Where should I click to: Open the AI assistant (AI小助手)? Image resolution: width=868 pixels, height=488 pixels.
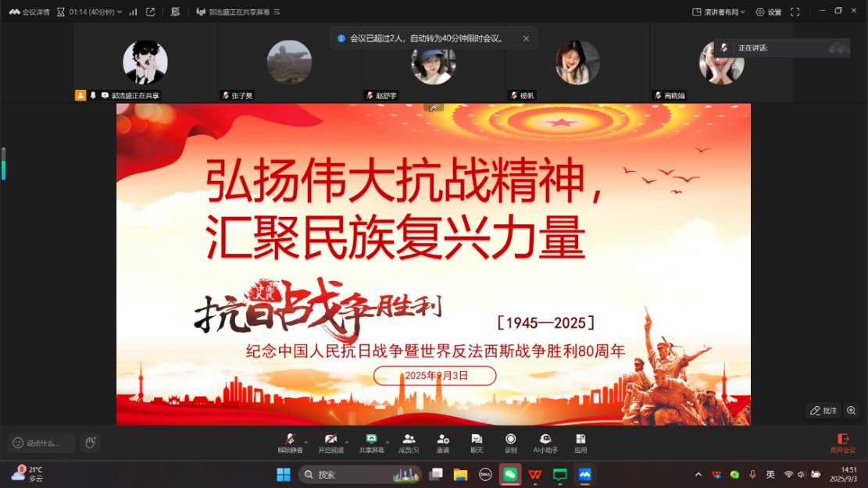pyautogui.click(x=545, y=442)
